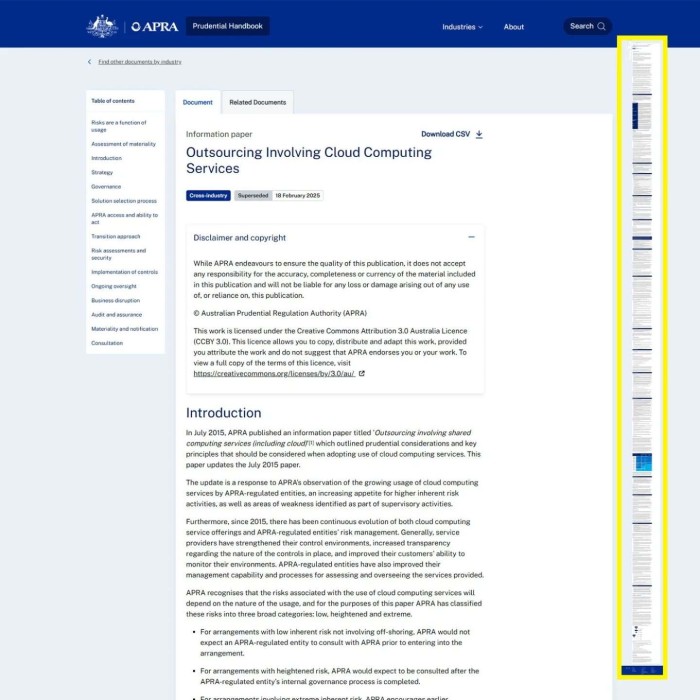The image size is (700, 700).
Task: Select the Document tab
Action: [x=198, y=102]
